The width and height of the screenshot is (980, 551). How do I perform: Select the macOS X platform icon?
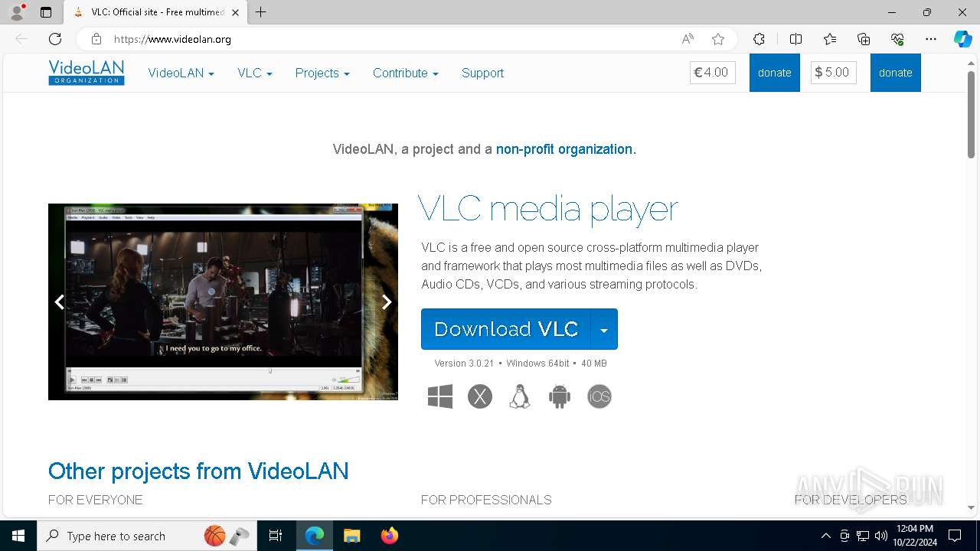coord(480,396)
